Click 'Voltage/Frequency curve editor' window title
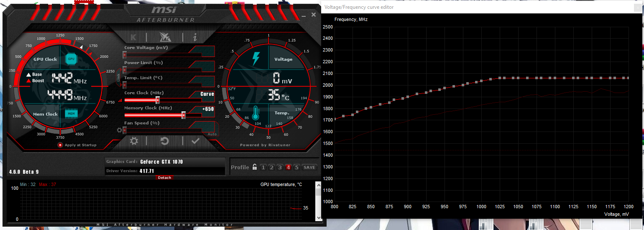 (359, 7)
